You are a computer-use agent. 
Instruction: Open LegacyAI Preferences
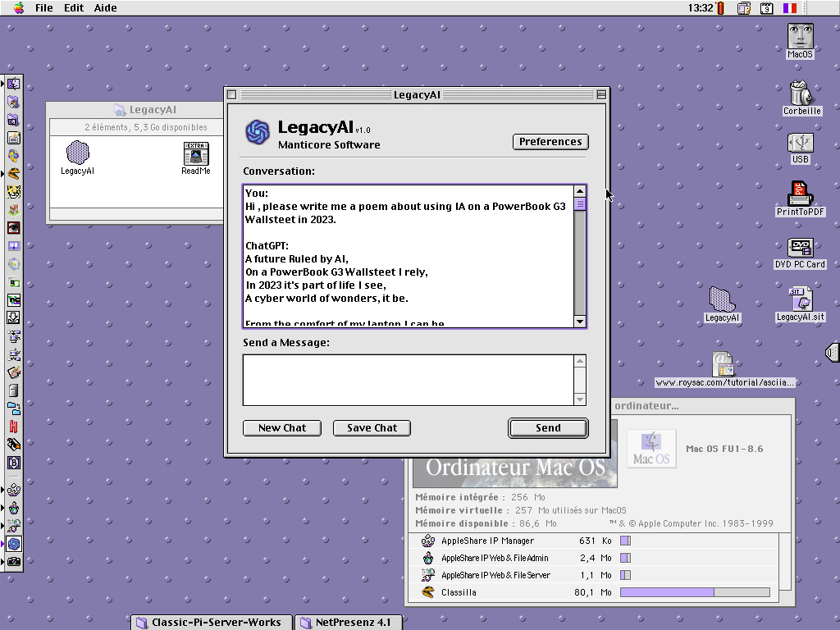click(x=550, y=141)
